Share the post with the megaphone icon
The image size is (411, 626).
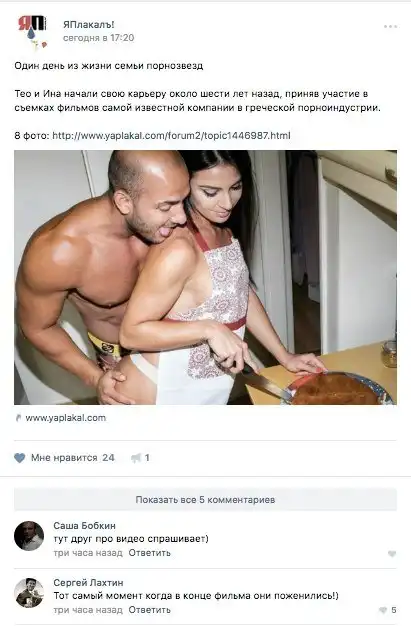[136, 458]
